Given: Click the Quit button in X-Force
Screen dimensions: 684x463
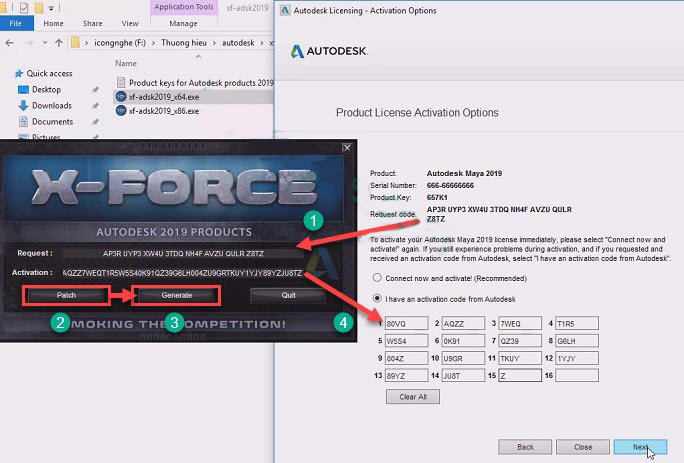Looking at the screenshot, I should (288, 295).
